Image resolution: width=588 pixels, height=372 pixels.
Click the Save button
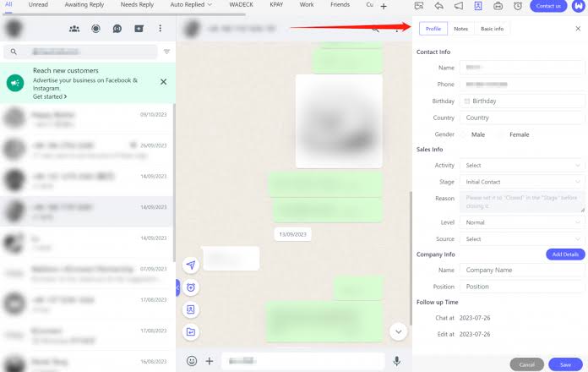[565, 364]
